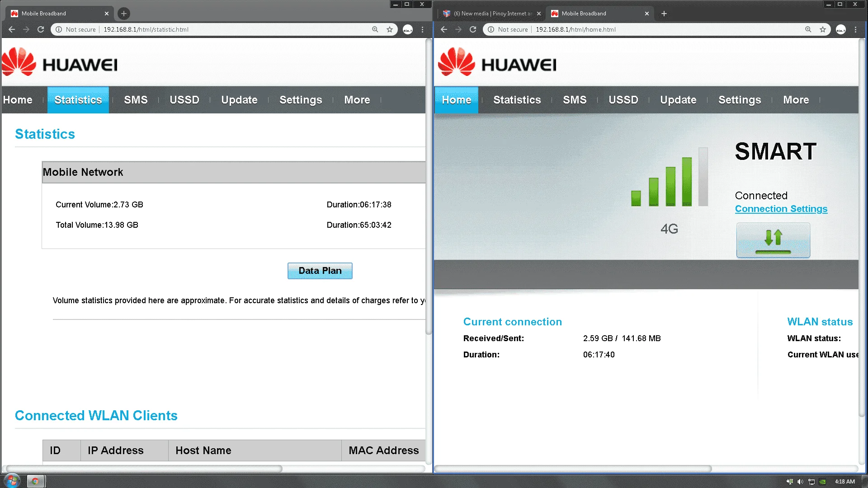The image size is (868, 488).
Task: Select the Total Volume 13.98 GB text
Action: click(x=97, y=225)
